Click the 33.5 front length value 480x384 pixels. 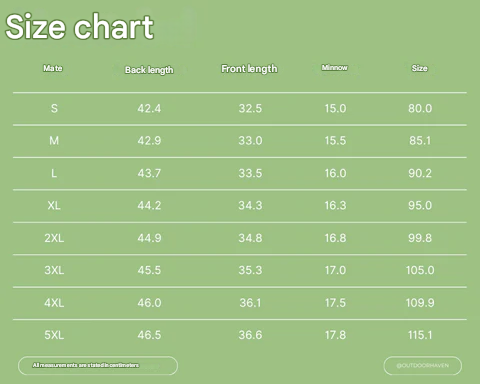point(250,173)
